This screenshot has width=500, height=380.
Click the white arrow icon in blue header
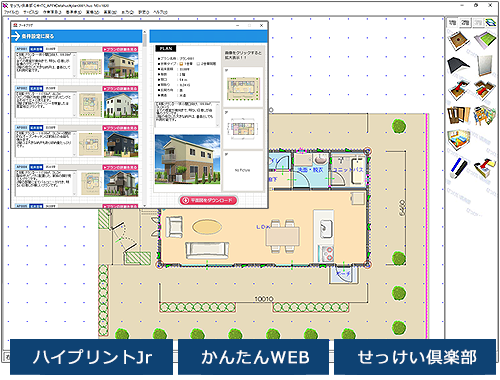16,36
